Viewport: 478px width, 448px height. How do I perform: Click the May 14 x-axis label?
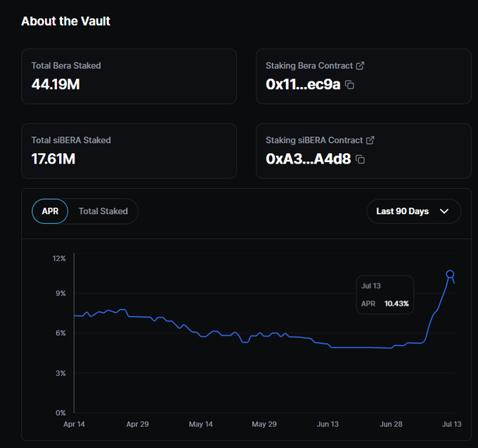pos(200,424)
